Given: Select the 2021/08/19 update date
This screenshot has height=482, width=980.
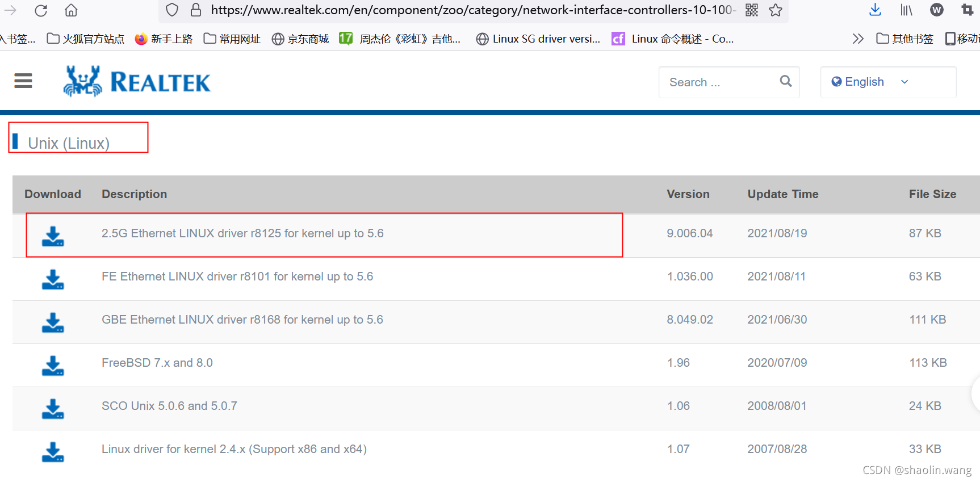Looking at the screenshot, I should coord(777,233).
